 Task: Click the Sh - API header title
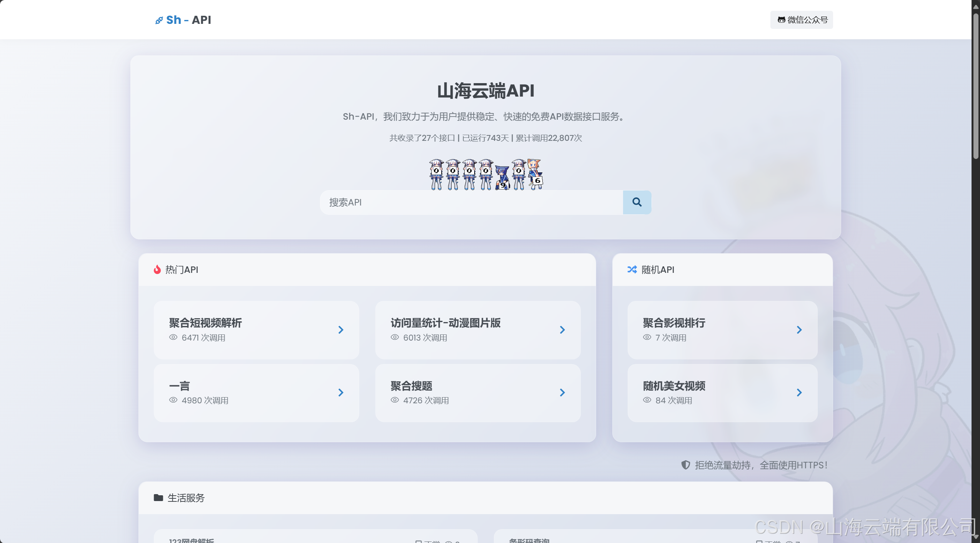coord(188,20)
